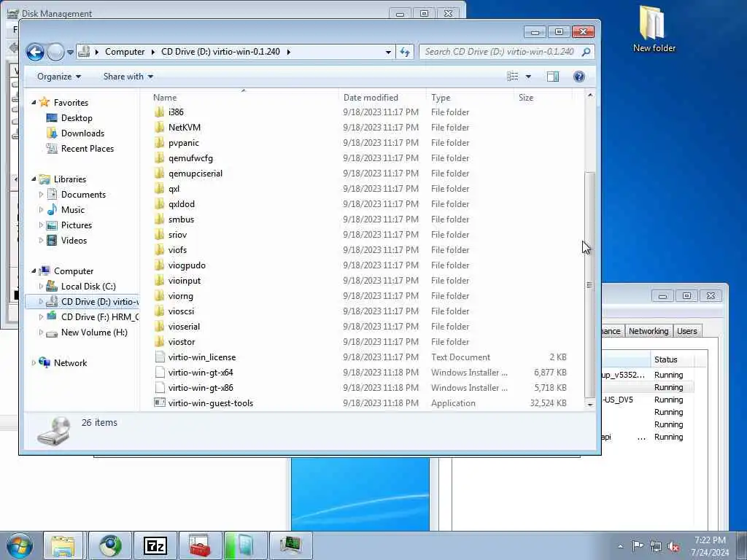Select the i386 folder icon
The height and width of the screenshot is (560, 747).
pyautogui.click(x=160, y=112)
